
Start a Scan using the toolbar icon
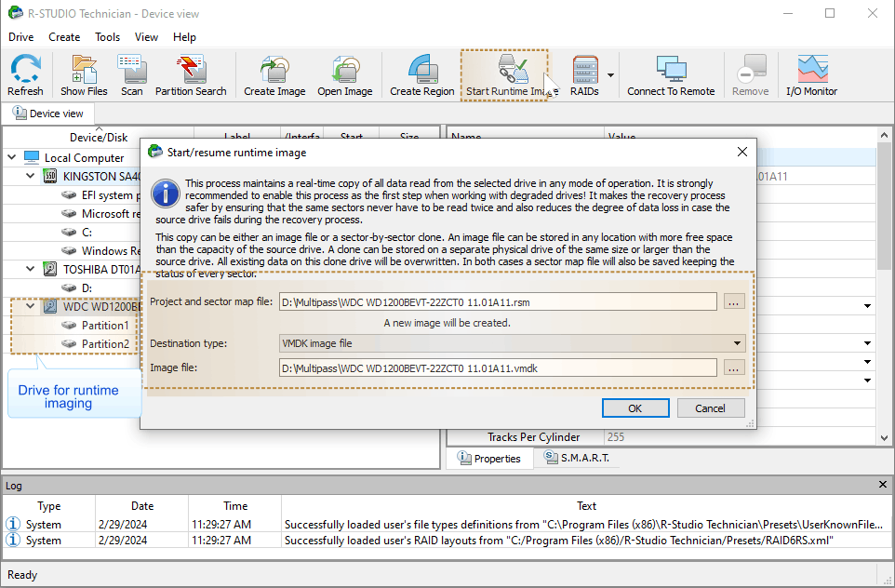[x=132, y=74]
